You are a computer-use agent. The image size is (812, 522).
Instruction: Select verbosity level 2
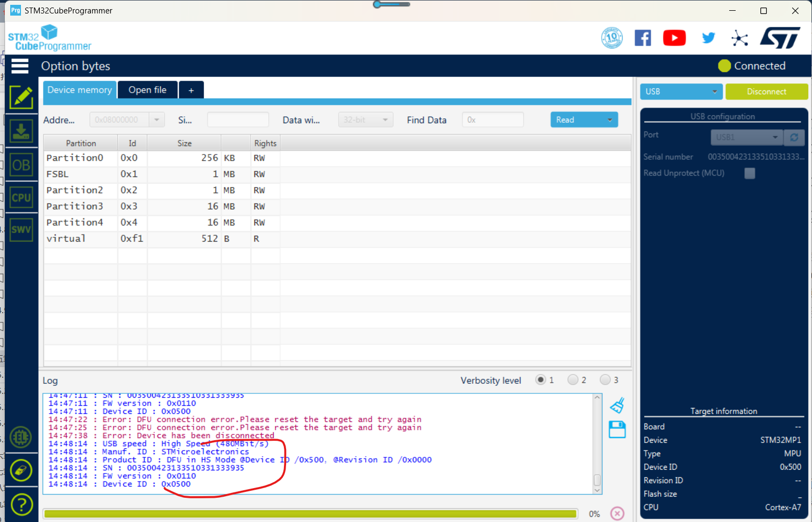[x=573, y=380]
